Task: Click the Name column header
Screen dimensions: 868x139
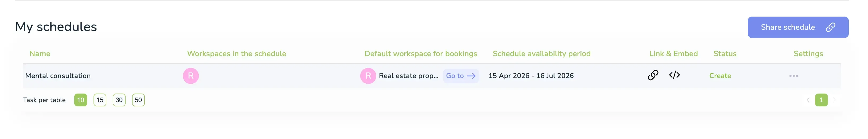Action: point(40,54)
